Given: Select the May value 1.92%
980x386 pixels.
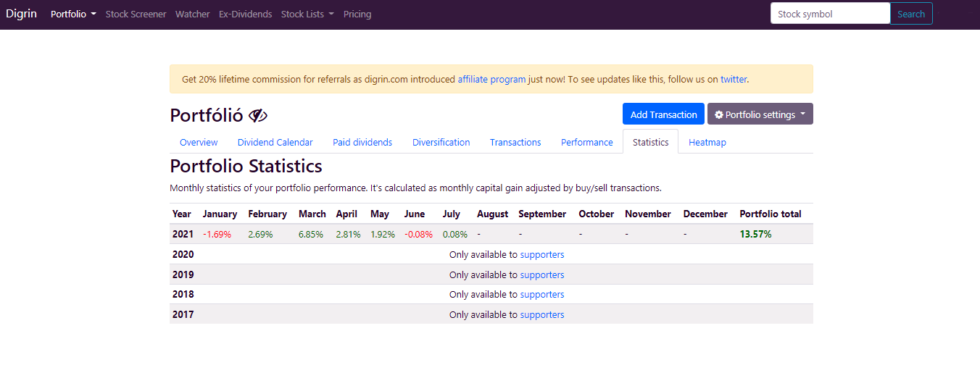Looking at the screenshot, I should (383, 234).
